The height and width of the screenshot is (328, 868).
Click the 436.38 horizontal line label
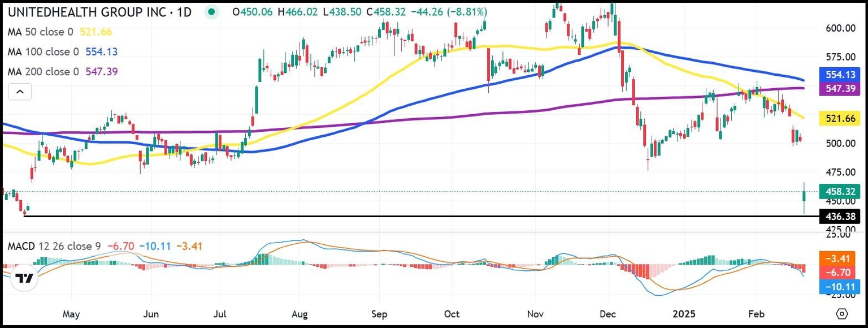(839, 217)
